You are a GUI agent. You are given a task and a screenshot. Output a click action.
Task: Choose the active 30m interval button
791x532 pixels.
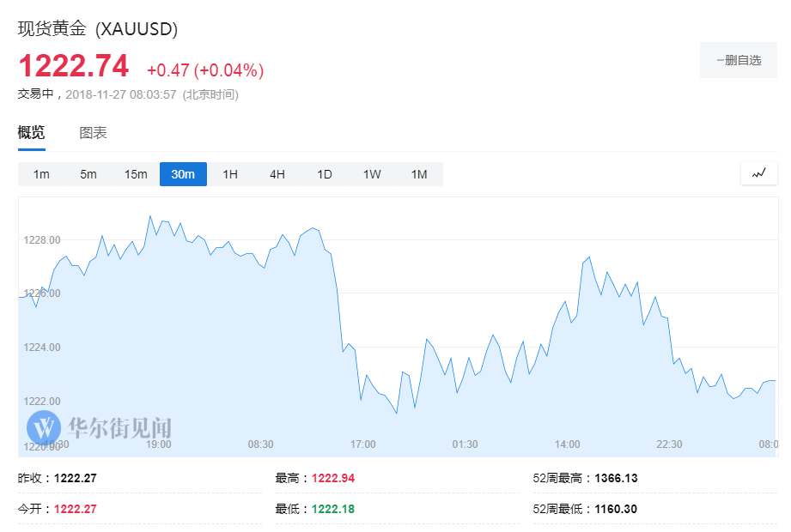point(183,174)
